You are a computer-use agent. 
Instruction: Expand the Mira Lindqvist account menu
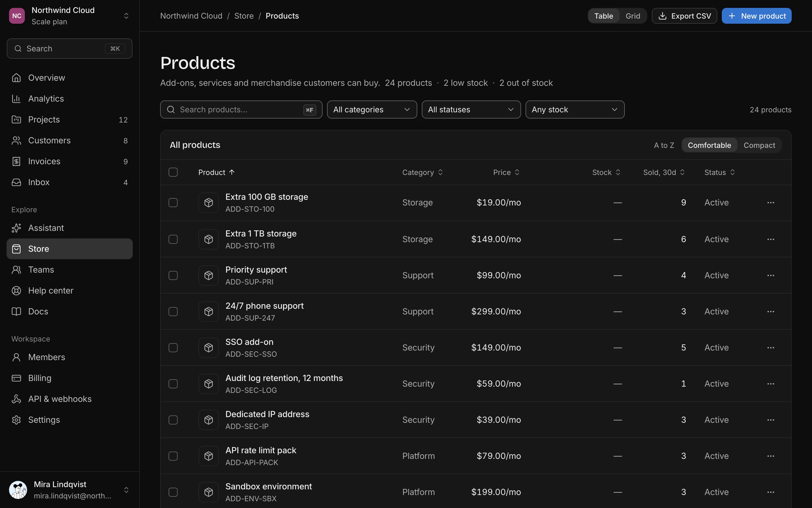pos(69,490)
